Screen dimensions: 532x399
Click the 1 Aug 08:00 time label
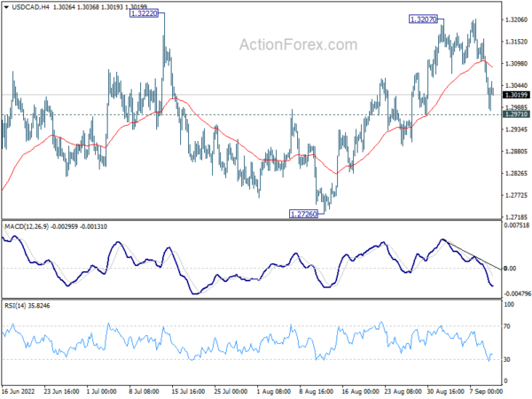pyautogui.click(x=273, y=392)
